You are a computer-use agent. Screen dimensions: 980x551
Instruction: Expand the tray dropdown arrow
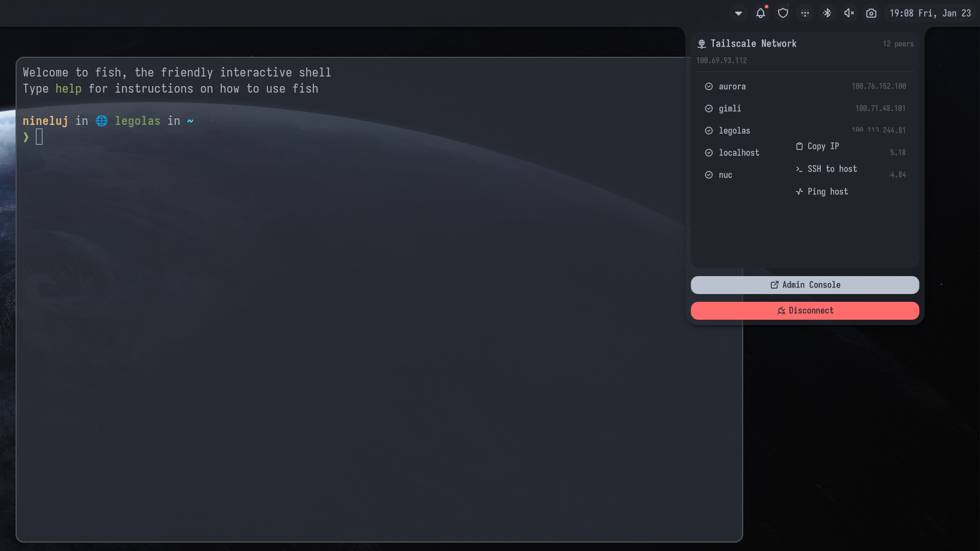pos(738,13)
